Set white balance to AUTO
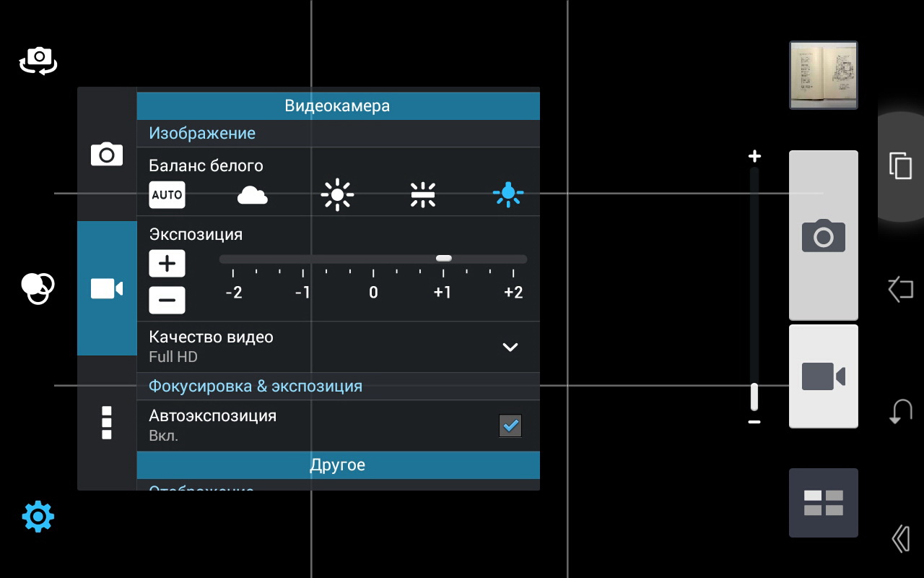The height and width of the screenshot is (578, 924). tap(167, 194)
